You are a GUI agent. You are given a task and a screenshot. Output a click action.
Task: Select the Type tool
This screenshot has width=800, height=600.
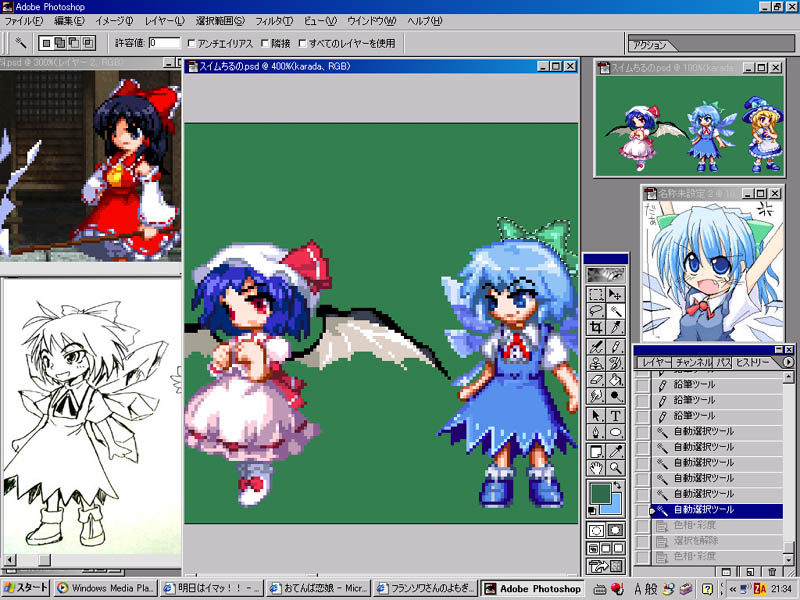click(x=615, y=416)
